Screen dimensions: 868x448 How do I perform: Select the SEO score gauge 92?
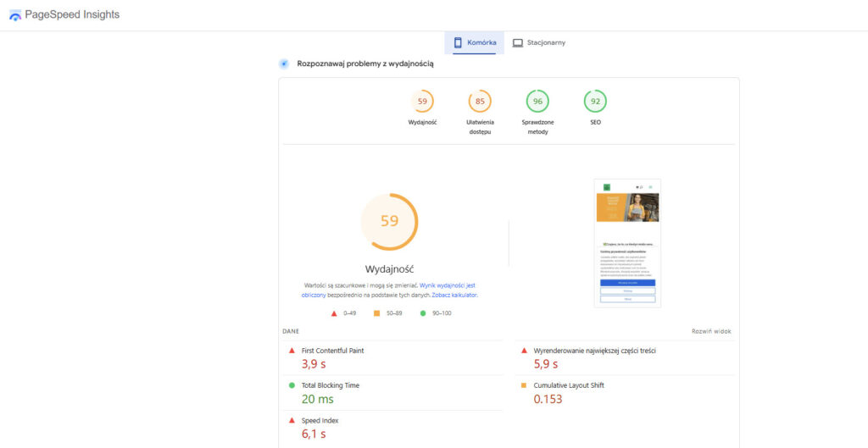[595, 102]
